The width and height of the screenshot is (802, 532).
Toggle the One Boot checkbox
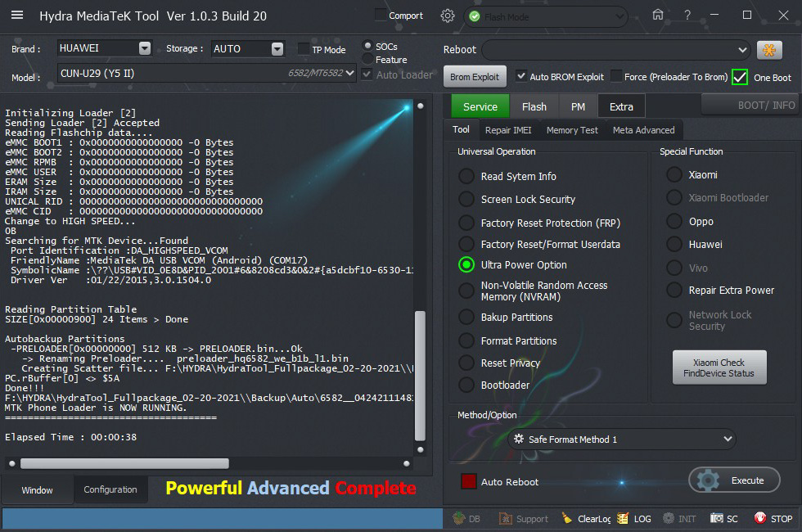click(740, 77)
